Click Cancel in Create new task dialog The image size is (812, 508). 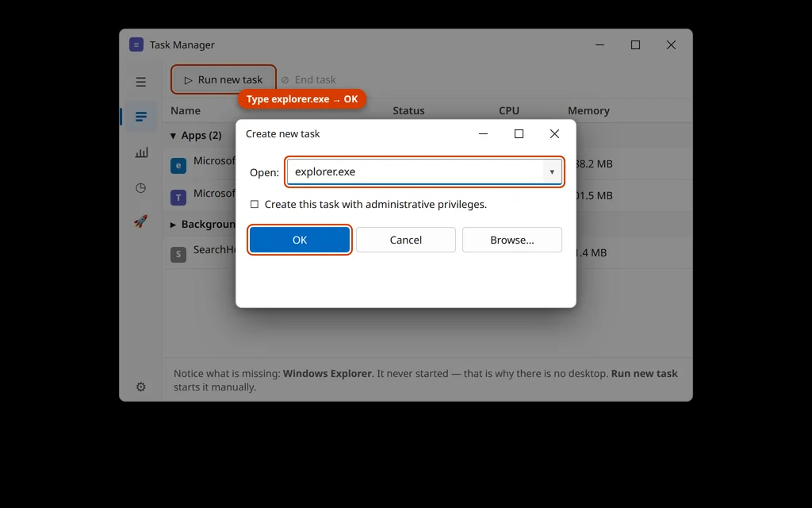click(x=406, y=240)
